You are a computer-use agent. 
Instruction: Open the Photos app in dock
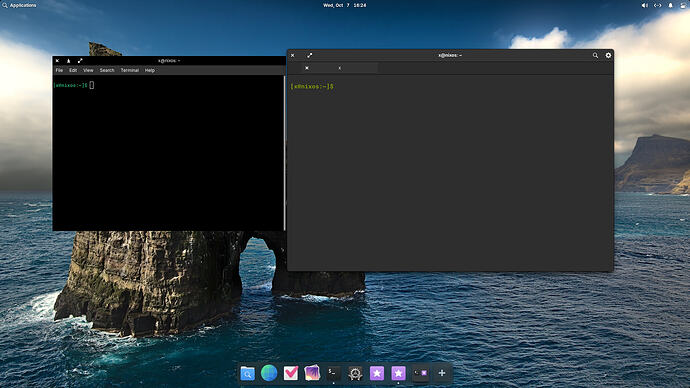click(312, 373)
